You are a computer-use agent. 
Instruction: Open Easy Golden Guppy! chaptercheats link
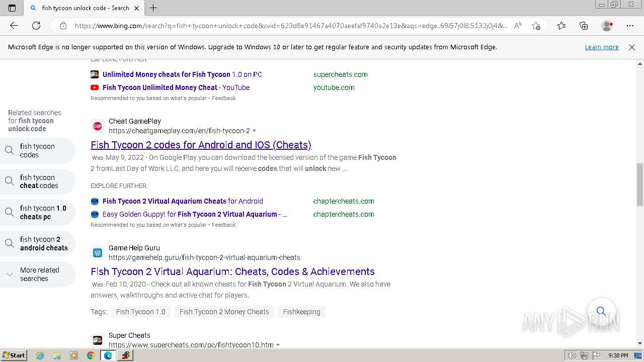195,214
